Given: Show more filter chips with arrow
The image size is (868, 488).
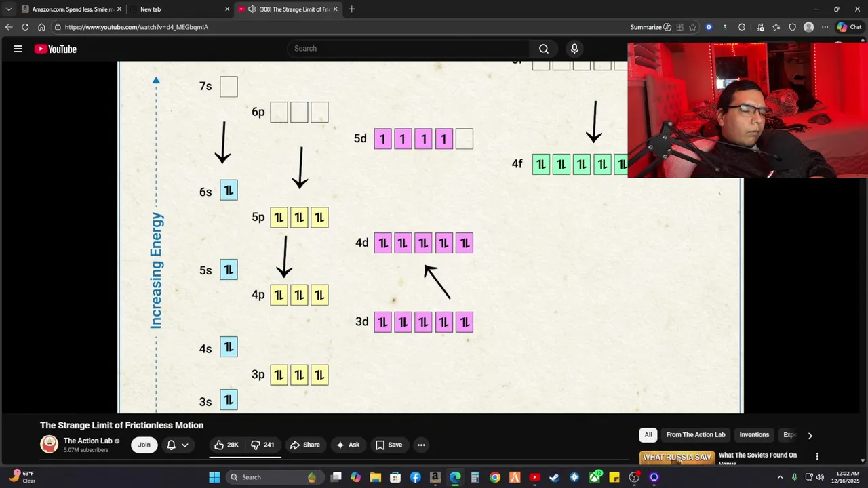Looking at the screenshot, I should coord(810,436).
